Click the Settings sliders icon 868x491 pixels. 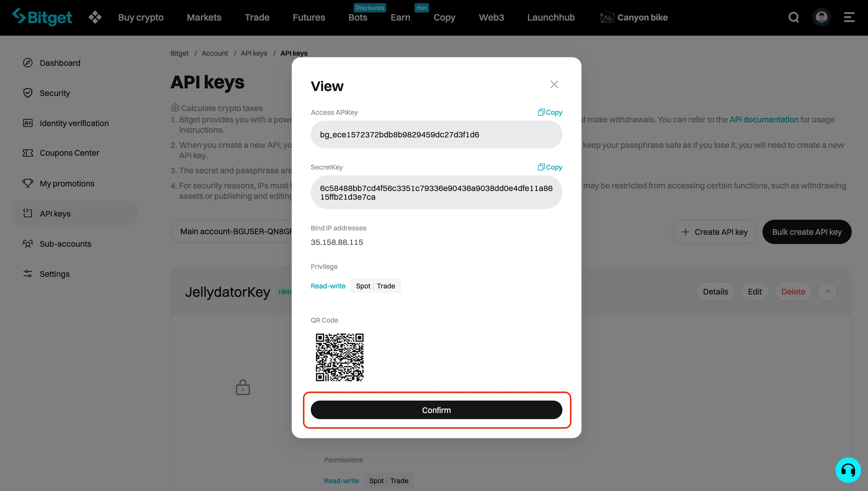pos(28,274)
